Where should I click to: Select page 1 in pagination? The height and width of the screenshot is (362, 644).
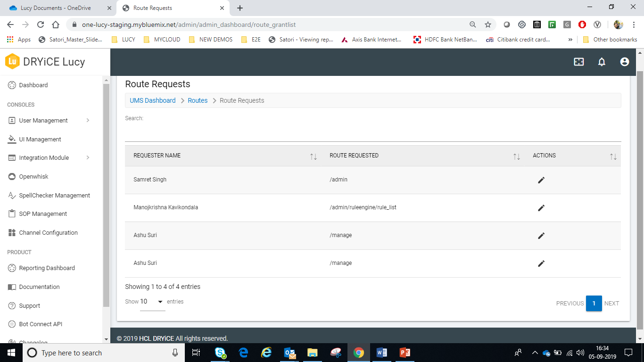(x=594, y=303)
